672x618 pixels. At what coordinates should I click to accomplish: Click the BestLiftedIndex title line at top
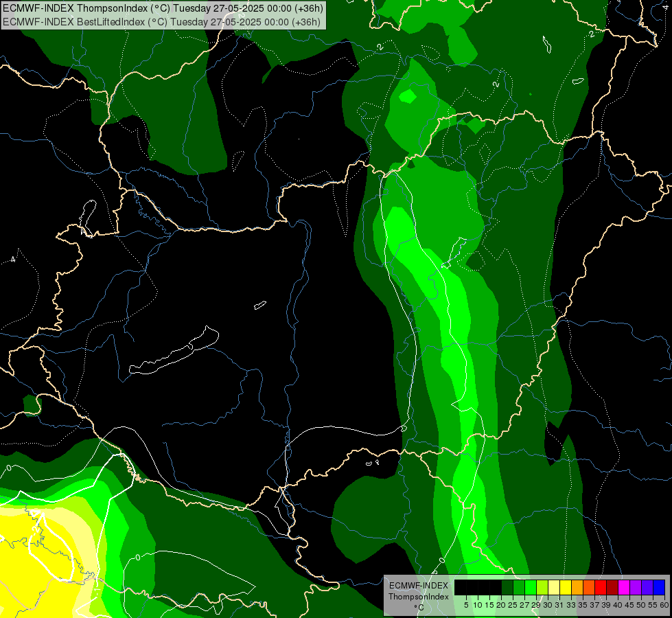click(x=161, y=22)
